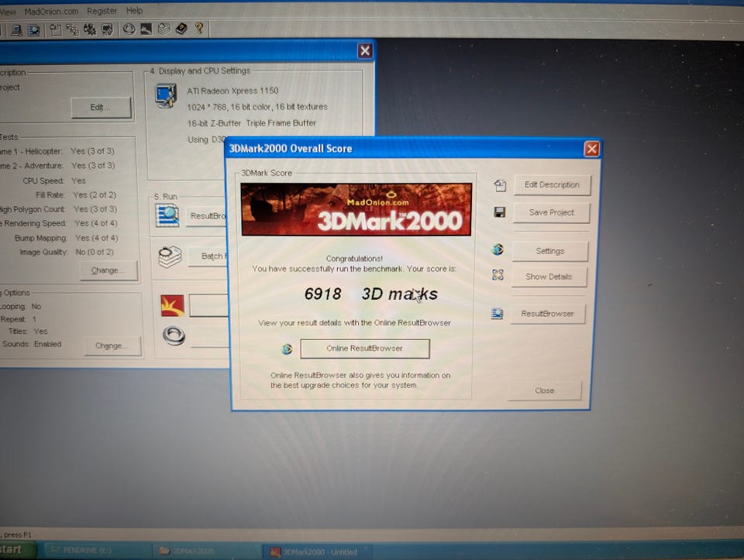Click the display icon in Display and CPU Settings
744x560 pixels.
point(167,96)
